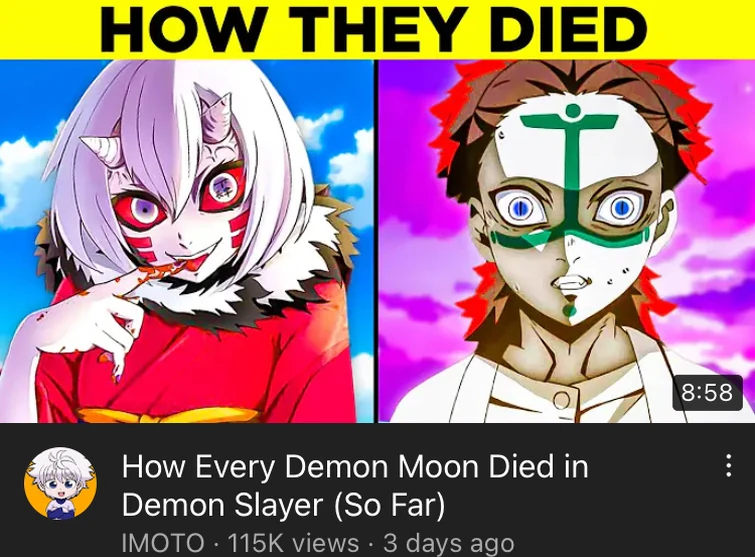Click the 8:58 video duration badge
Viewport: 755px width, 557px height.
pos(707,392)
